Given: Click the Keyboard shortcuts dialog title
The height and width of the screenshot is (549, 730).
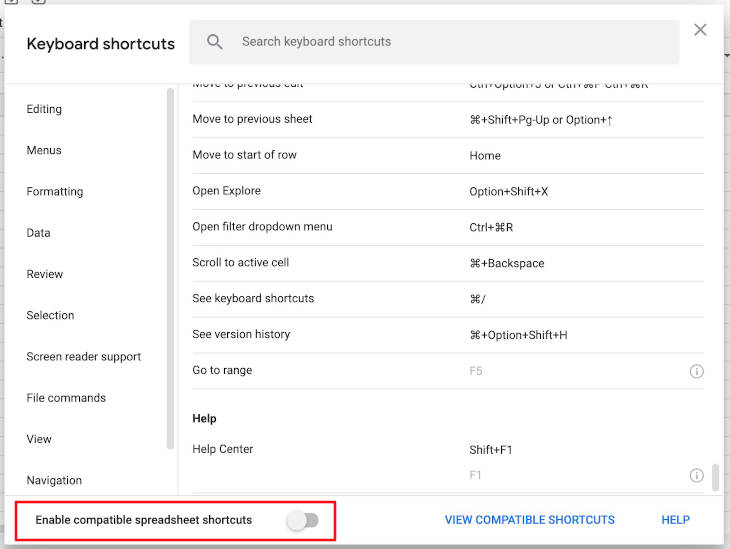Looking at the screenshot, I should (101, 44).
